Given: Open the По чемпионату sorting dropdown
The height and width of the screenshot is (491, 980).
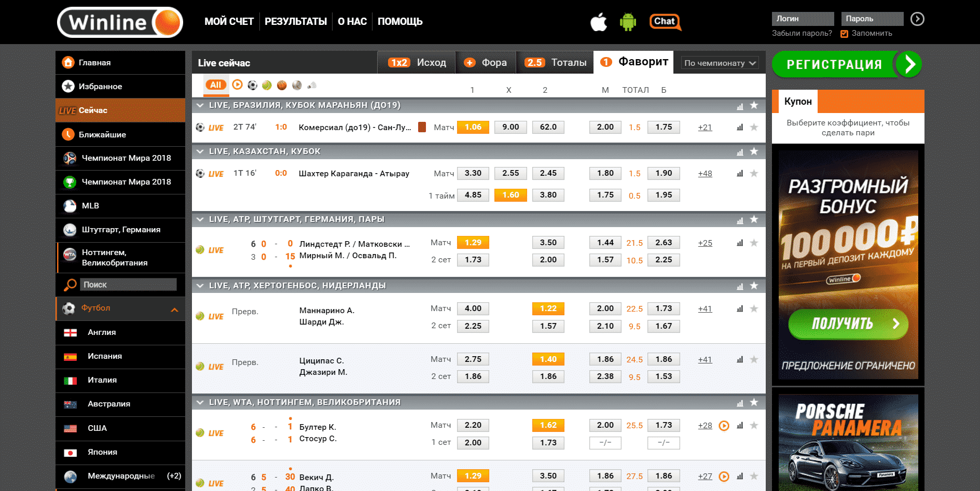Looking at the screenshot, I should (720, 63).
